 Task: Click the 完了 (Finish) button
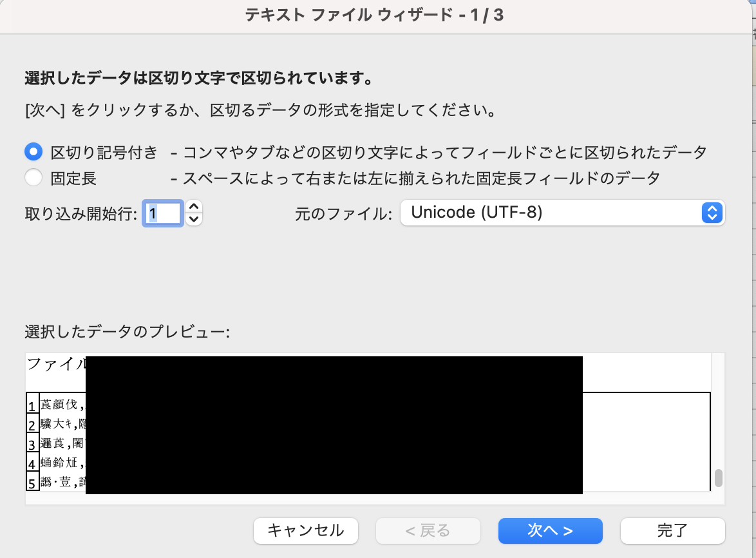(672, 530)
